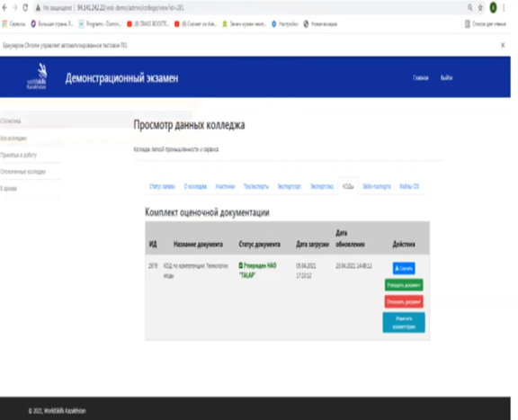518x420 pixels.
Task: Dismiss the Chrome automation notice
Action: click(503, 45)
